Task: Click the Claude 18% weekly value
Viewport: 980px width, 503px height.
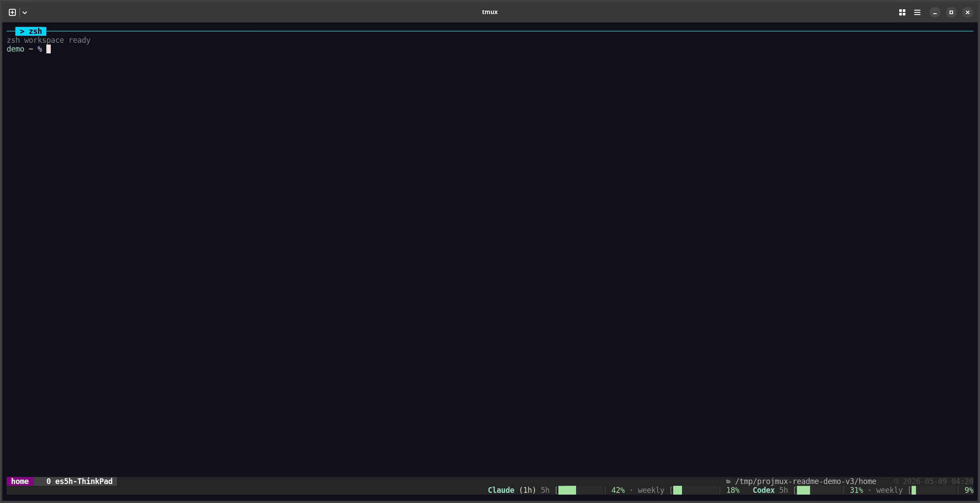Action: 733,490
